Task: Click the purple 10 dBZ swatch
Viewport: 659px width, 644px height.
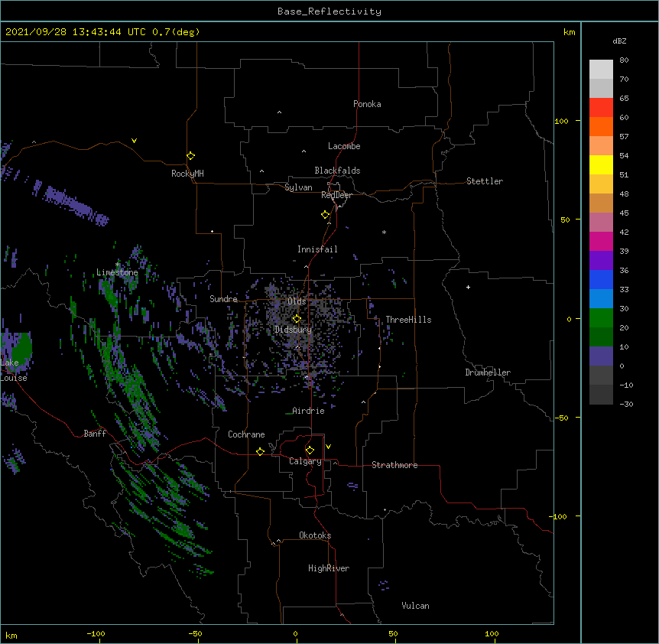Action: (x=601, y=356)
